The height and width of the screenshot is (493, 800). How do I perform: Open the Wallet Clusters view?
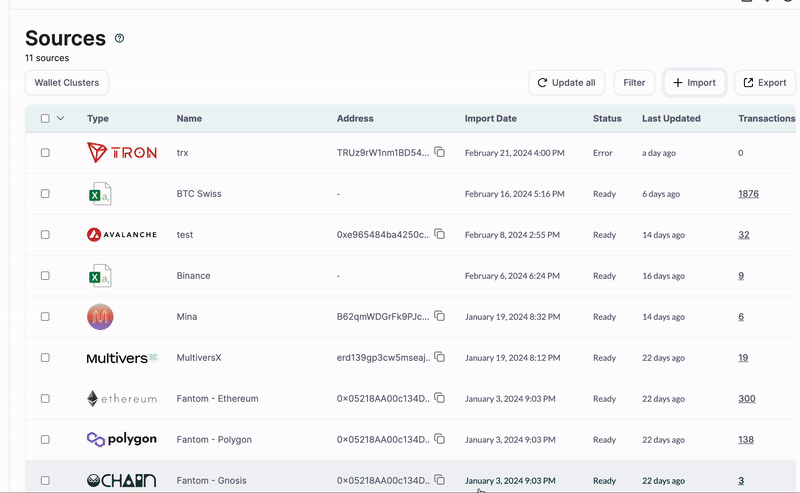pyautogui.click(x=67, y=83)
